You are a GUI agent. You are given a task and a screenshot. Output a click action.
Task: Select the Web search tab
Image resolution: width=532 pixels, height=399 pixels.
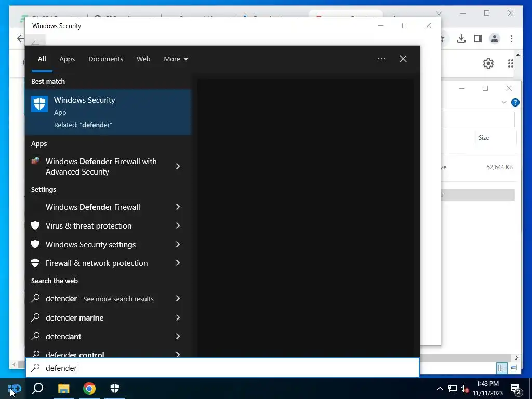click(x=143, y=59)
